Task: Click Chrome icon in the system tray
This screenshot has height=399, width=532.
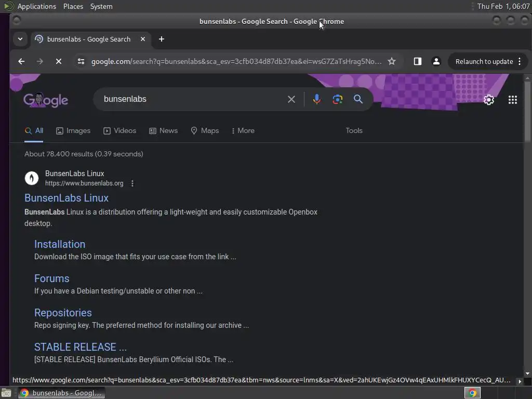Action: pos(472,393)
